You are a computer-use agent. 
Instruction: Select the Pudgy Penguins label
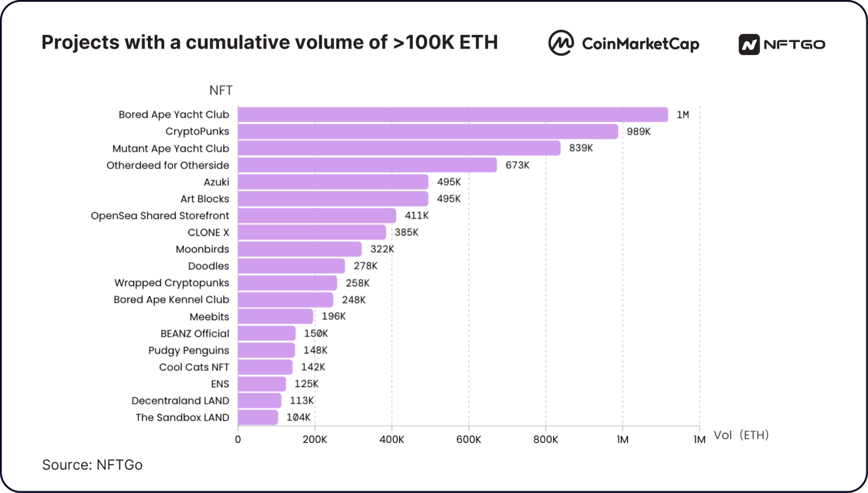click(189, 351)
